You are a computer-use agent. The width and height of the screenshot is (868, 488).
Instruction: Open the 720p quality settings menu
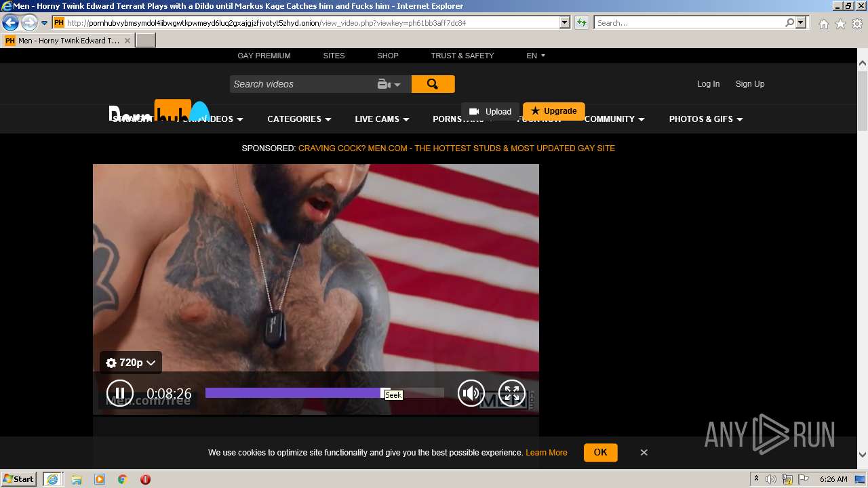pos(131,363)
